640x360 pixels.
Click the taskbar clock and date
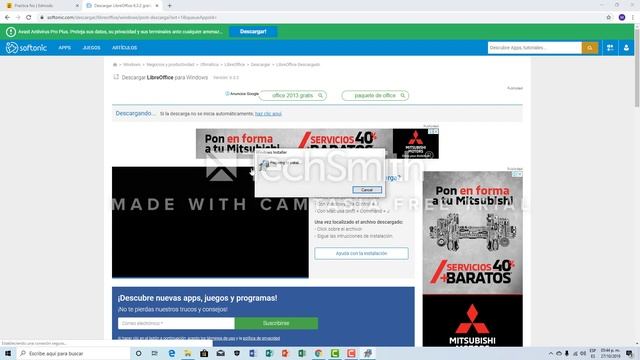(610, 353)
